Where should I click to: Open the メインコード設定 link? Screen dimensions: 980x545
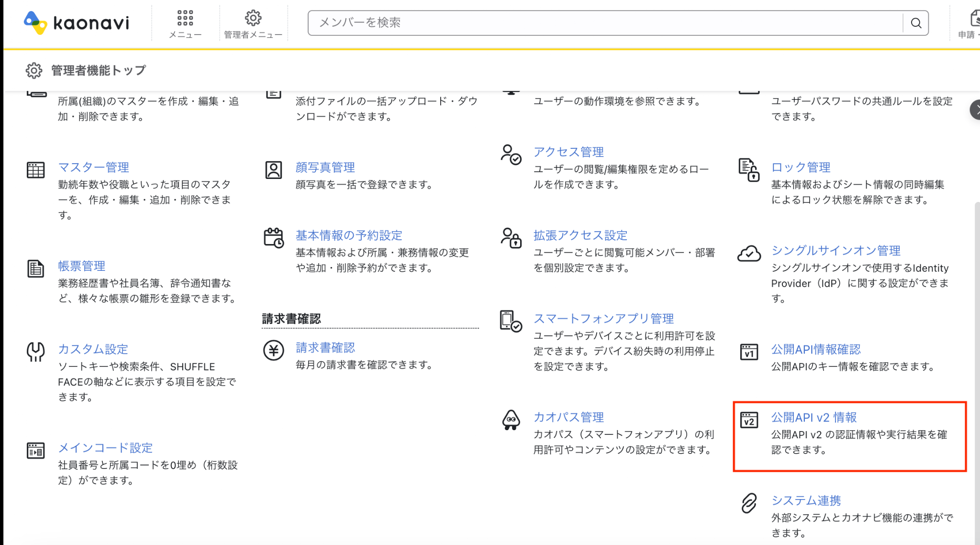click(x=105, y=448)
